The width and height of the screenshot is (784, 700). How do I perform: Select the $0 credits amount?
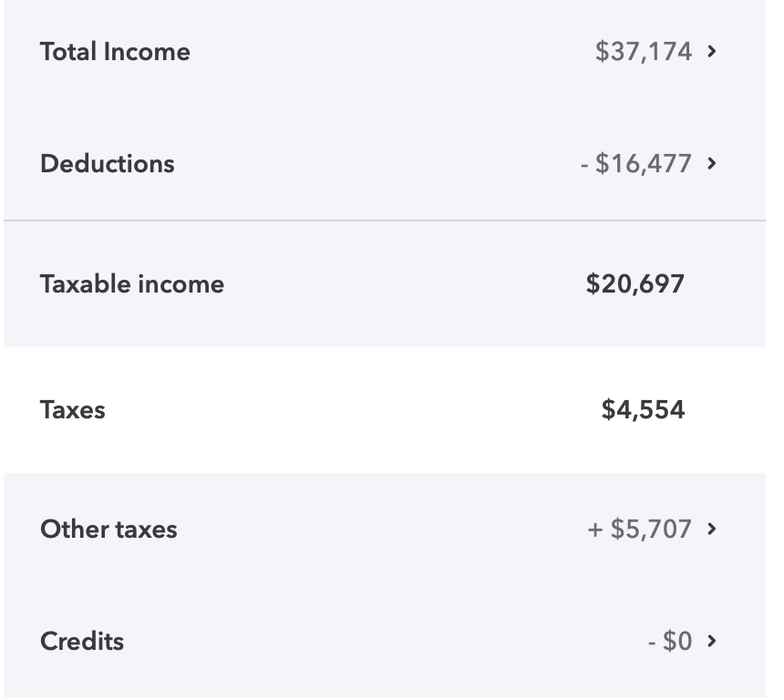(x=677, y=641)
